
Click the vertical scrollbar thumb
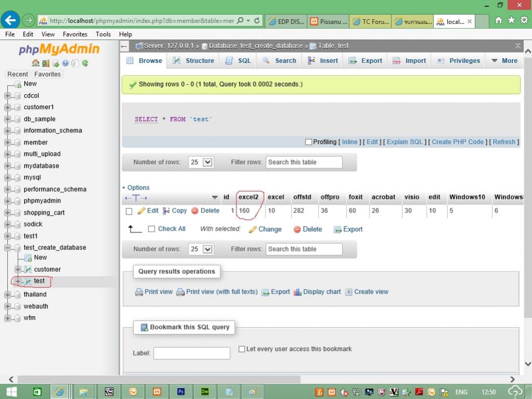[x=528, y=187]
